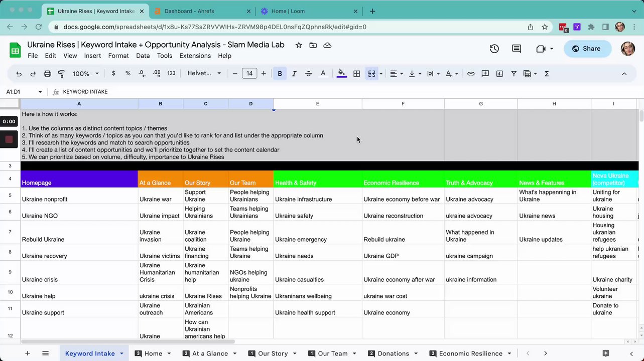Open the all sheets list icon
Image resolution: width=644 pixels, height=361 pixels.
(x=45, y=353)
